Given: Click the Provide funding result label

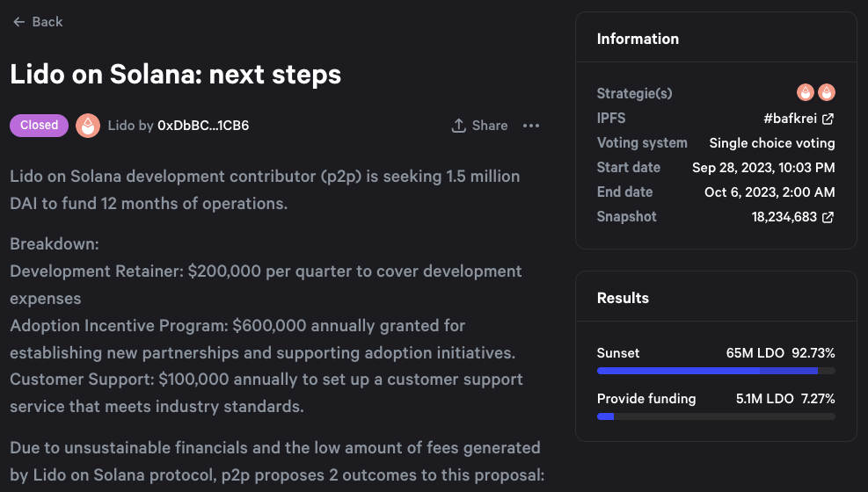Looking at the screenshot, I should click(646, 399).
